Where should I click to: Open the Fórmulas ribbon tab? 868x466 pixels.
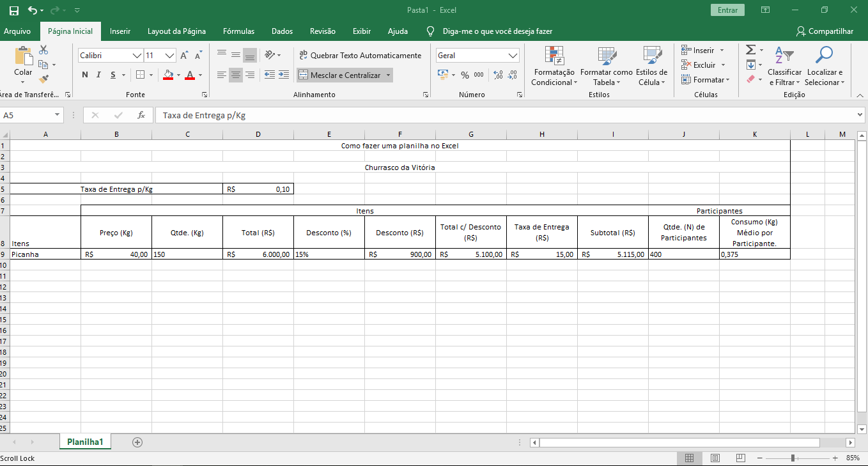point(238,31)
